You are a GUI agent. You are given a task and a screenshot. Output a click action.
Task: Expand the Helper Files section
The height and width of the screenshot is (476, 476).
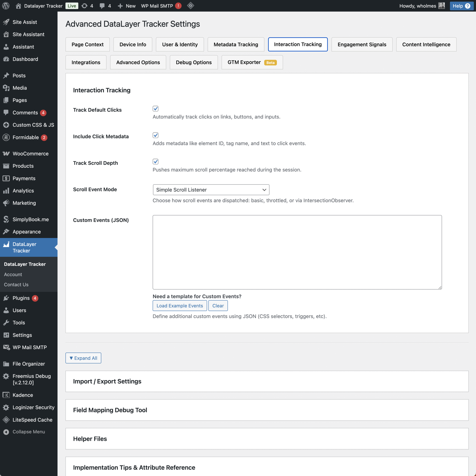[x=267, y=439]
